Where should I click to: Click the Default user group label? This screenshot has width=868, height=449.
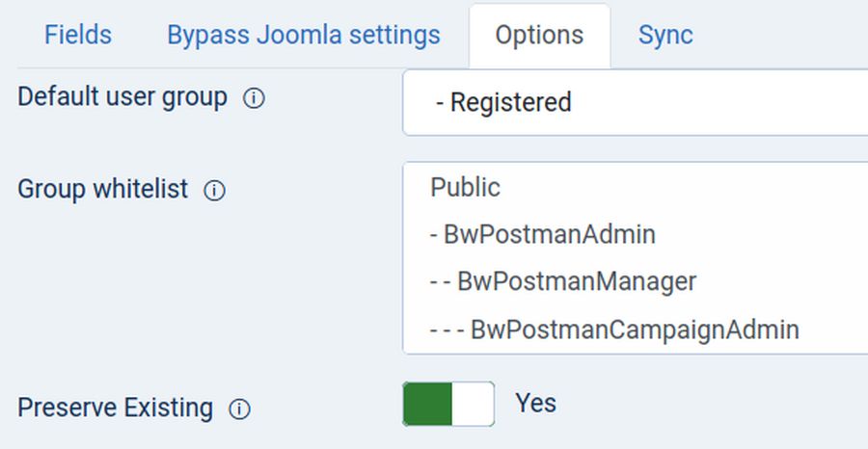122,97
